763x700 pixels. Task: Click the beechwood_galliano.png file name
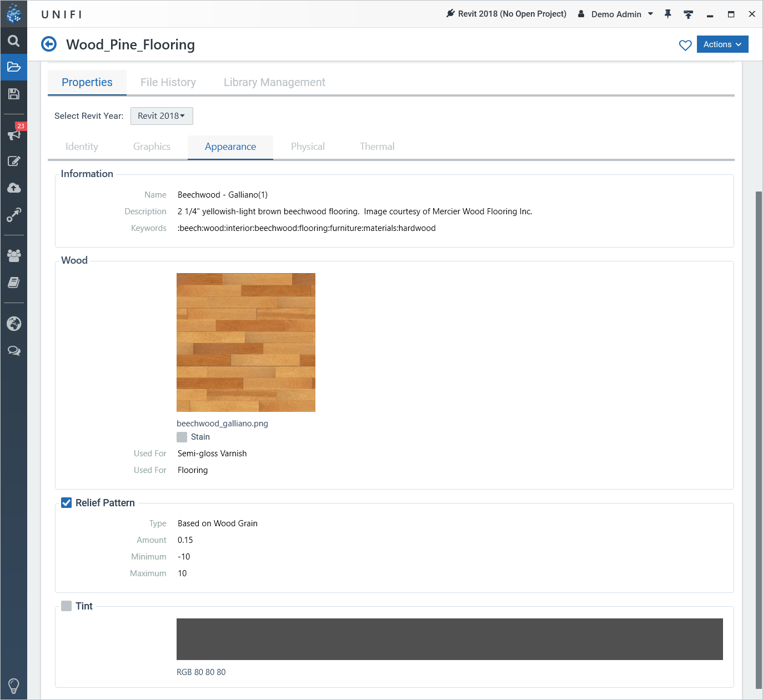pos(222,424)
